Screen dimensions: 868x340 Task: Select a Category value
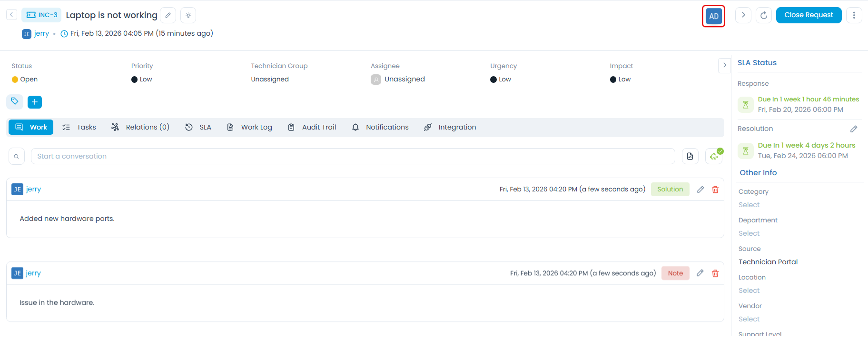pos(749,205)
